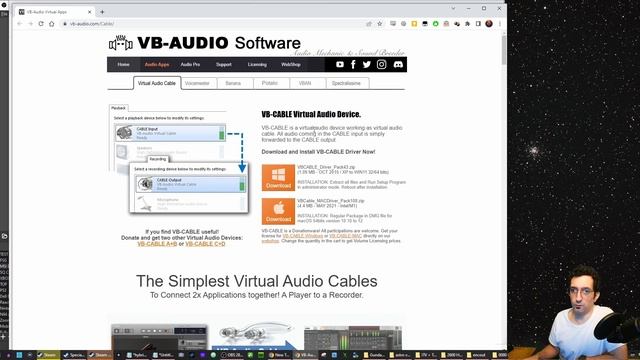
Task: Open the Audio Apps menu item
Action: coord(157,64)
